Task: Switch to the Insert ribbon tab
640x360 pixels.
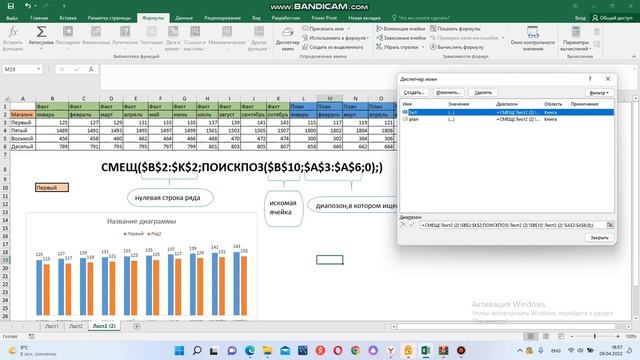Action: 68,18
